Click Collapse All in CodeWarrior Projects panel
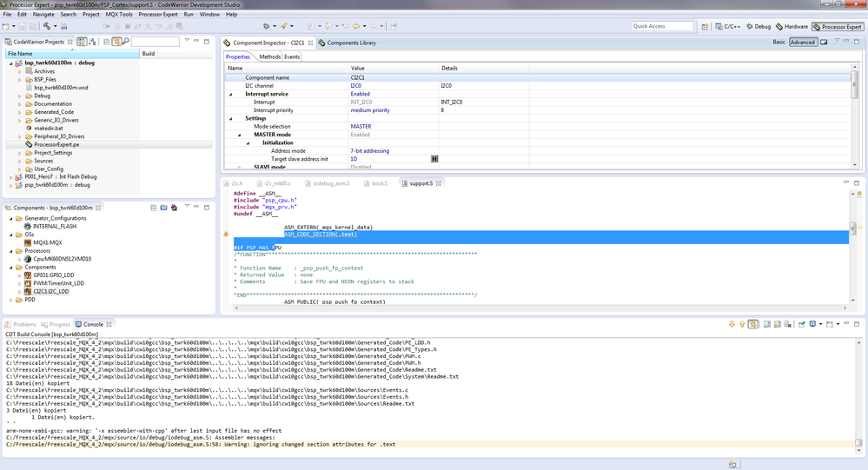This screenshot has height=470, width=868. pos(106,42)
